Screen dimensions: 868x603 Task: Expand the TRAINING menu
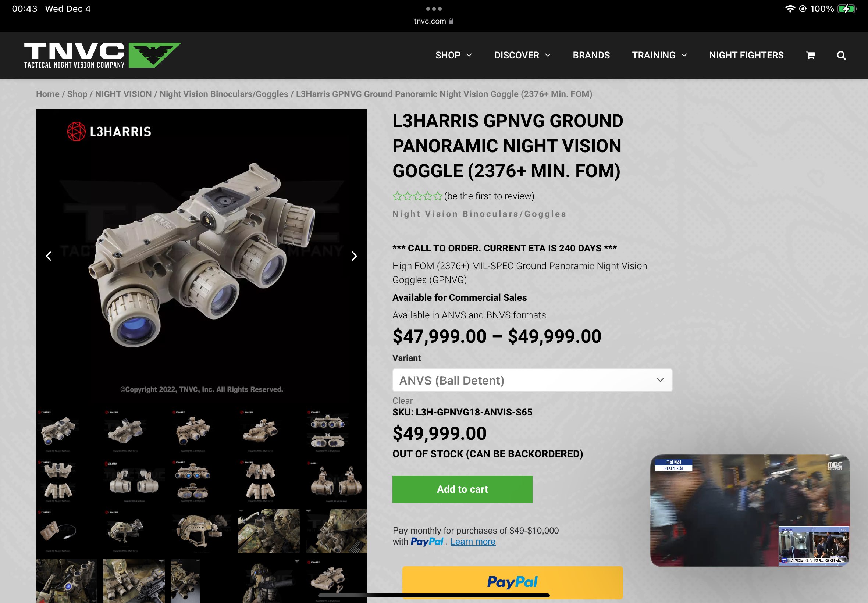tap(659, 55)
